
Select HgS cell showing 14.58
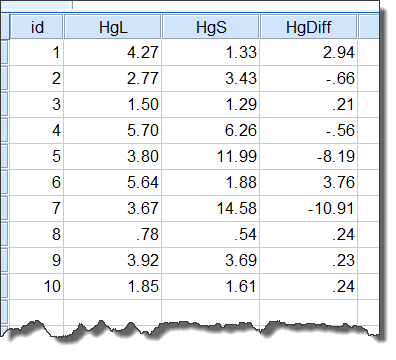[211, 208]
